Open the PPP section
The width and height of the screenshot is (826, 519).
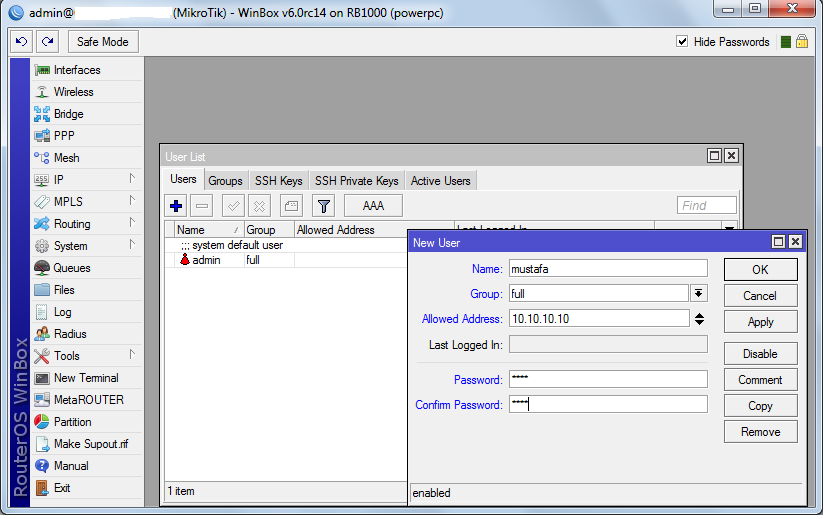pyautogui.click(x=87, y=135)
